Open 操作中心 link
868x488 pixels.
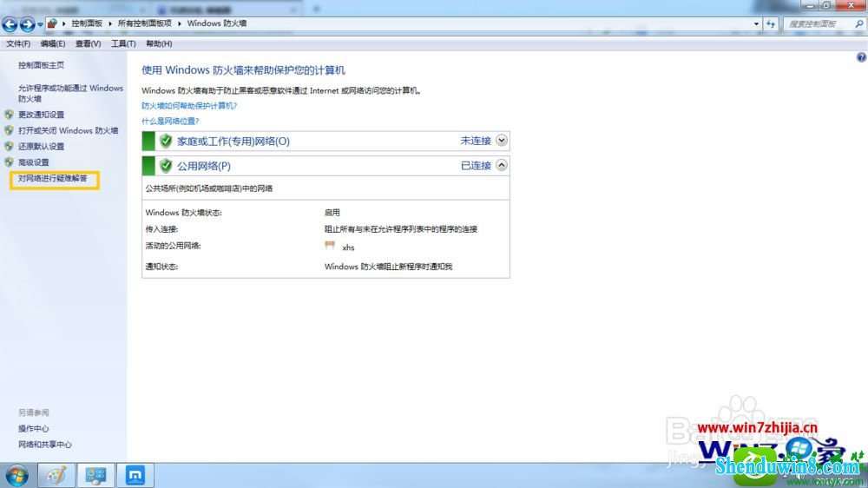click(x=33, y=429)
